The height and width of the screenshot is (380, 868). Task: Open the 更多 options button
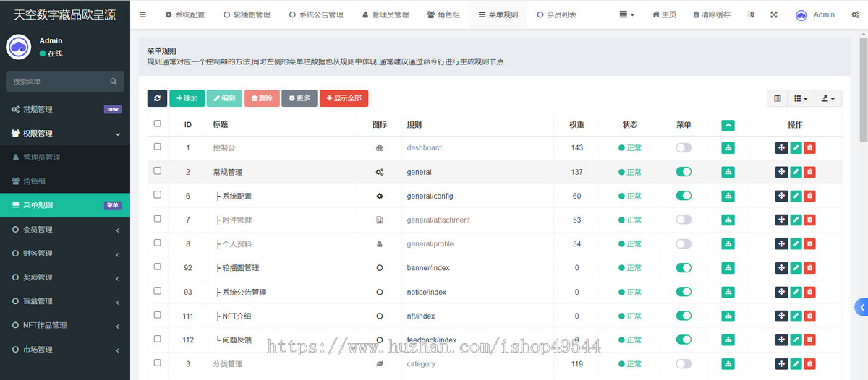pos(299,98)
